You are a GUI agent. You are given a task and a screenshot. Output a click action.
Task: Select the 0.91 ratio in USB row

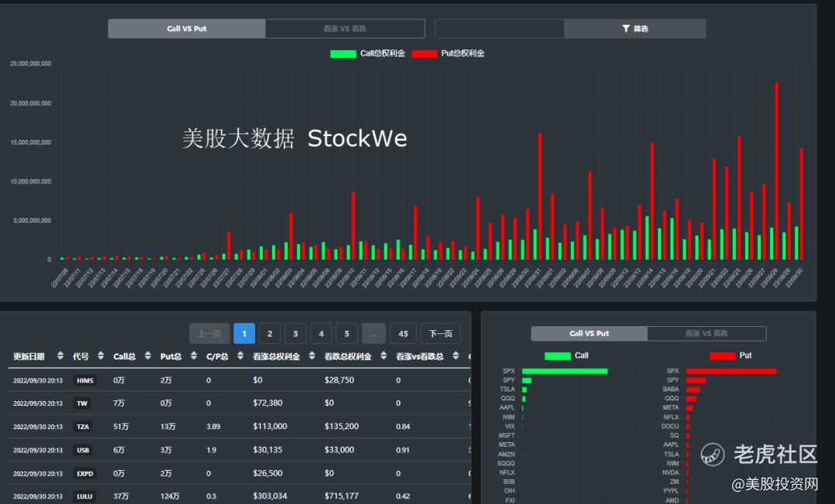pyautogui.click(x=403, y=450)
